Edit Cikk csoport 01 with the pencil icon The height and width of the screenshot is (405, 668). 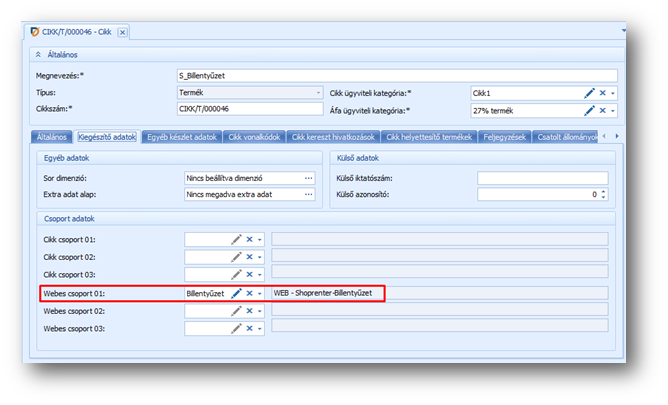tap(237, 239)
